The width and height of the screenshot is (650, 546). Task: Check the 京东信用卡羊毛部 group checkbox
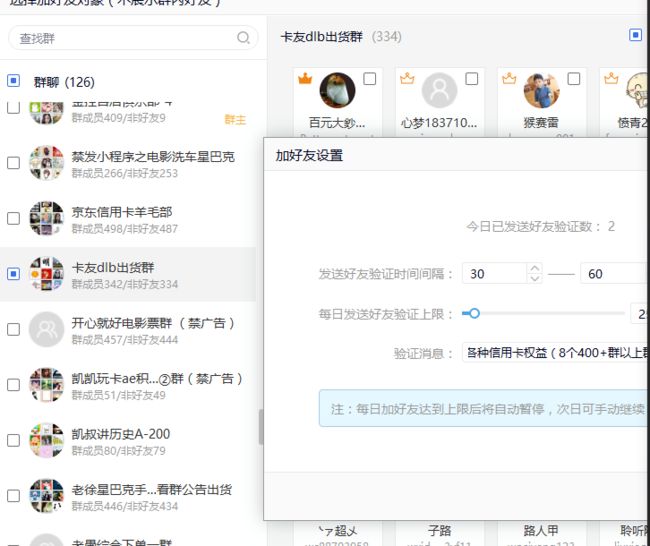(13, 218)
